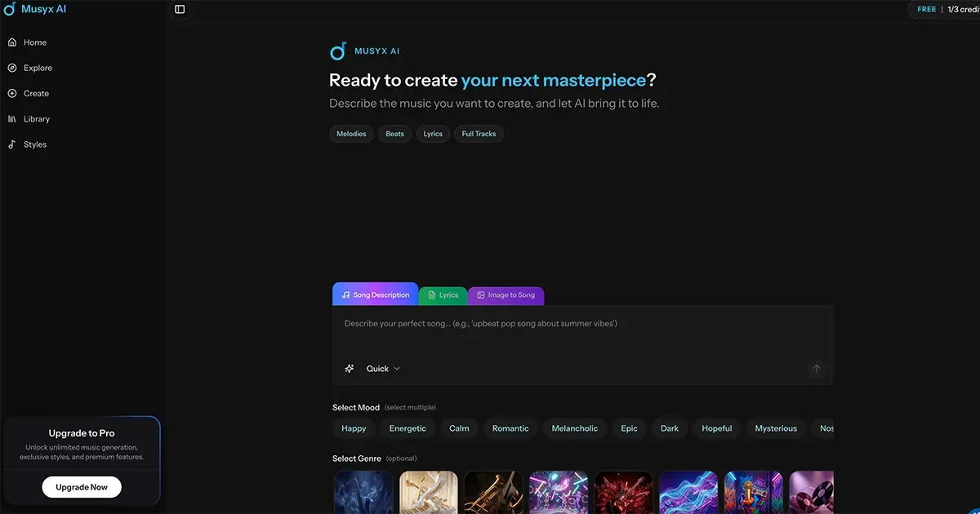Image resolution: width=980 pixels, height=514 pixels.
Task: Click the FREE plan badge
Action: (x=926, y=10)
